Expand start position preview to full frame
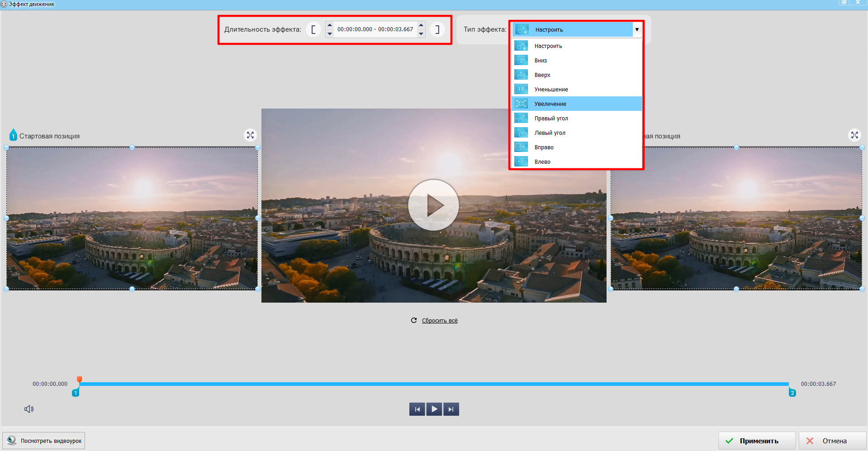 pyautogui.click(x=250, y=135)
